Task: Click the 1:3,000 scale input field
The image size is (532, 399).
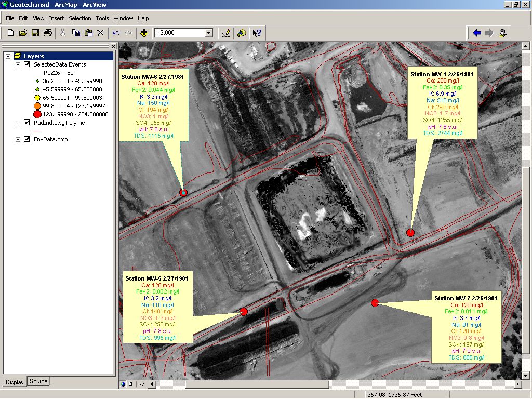Action: tap(179, 33)
